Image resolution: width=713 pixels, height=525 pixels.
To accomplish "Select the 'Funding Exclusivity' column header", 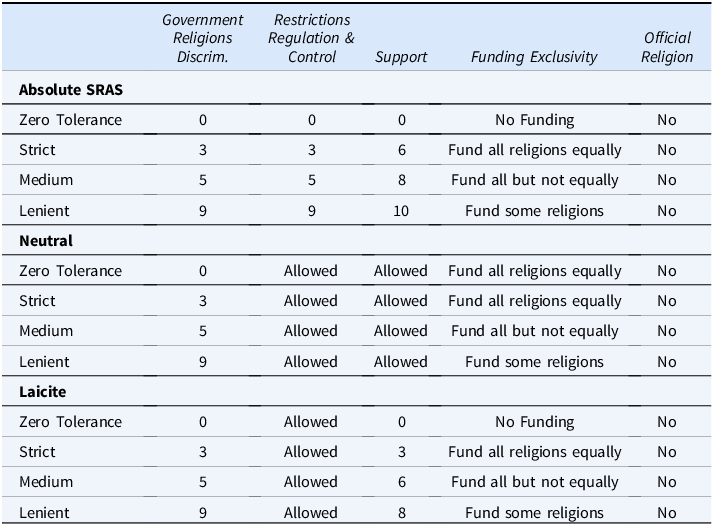I will pyautogui.click(x=534, y=57).
